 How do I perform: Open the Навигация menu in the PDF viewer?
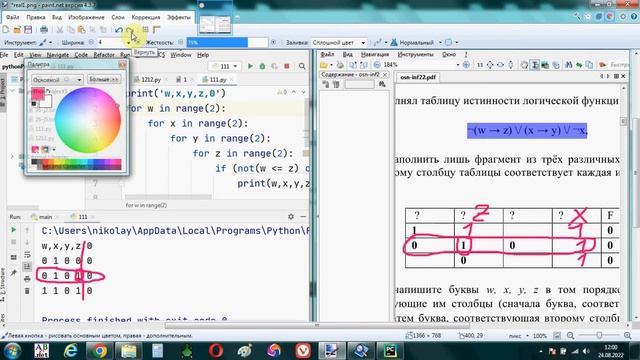coord(375,54)
